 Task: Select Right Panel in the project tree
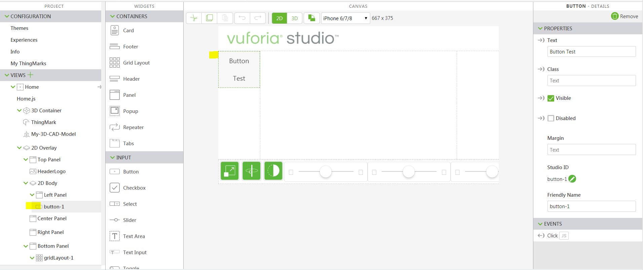click(x=51, y=232)
